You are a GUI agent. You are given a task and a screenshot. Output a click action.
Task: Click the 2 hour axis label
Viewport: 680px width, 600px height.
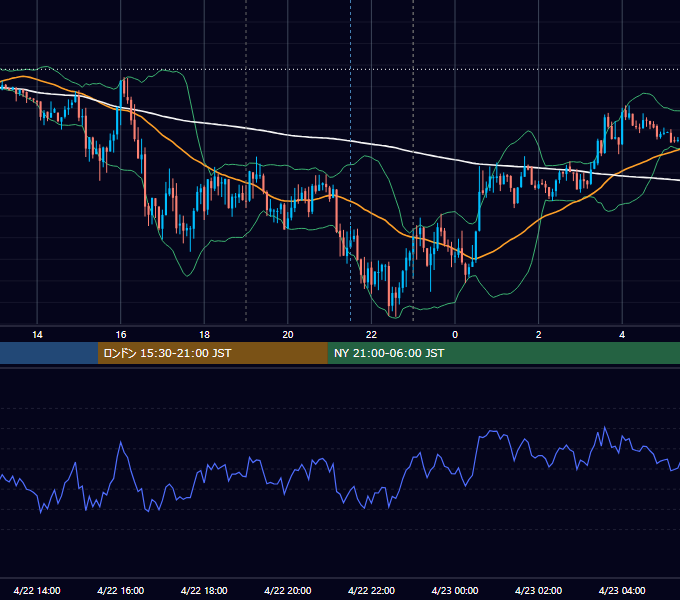(539, 335)
